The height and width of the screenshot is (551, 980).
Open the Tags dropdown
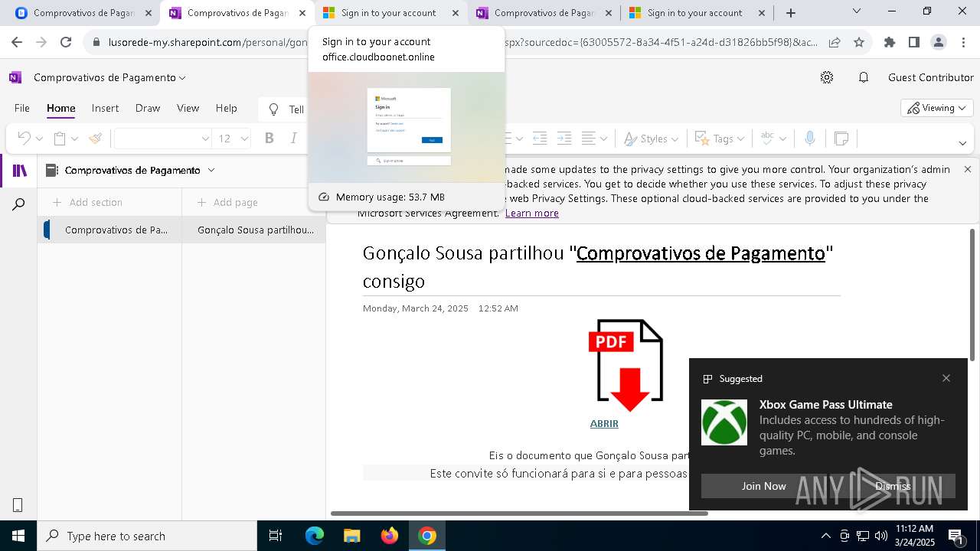tap(719, 139)
